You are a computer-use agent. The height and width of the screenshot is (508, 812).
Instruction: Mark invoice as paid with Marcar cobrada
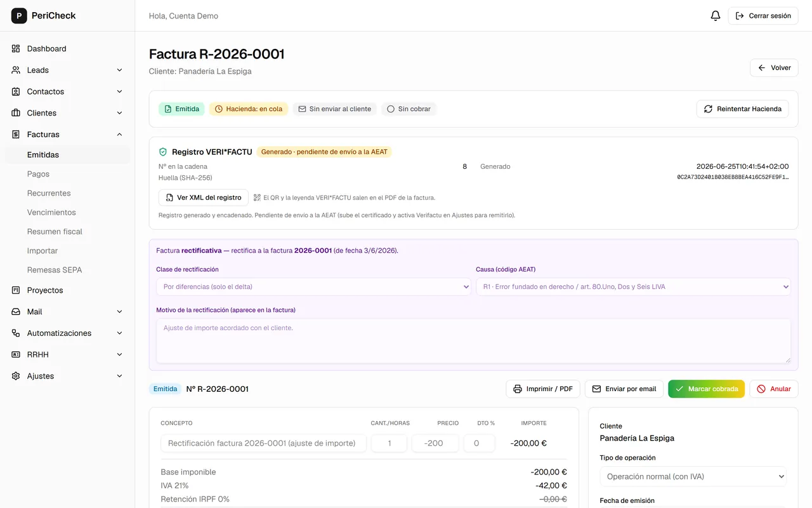point(706,389)
